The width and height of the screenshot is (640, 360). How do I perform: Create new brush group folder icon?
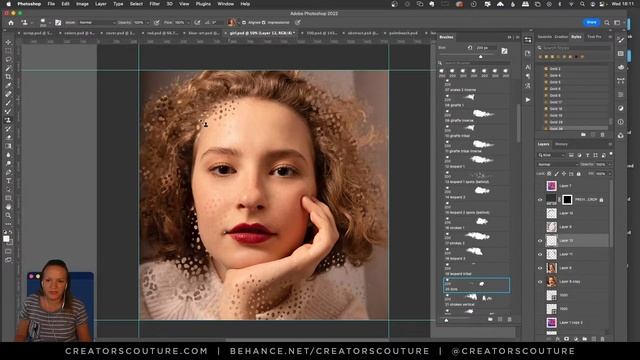click(490, 319)
